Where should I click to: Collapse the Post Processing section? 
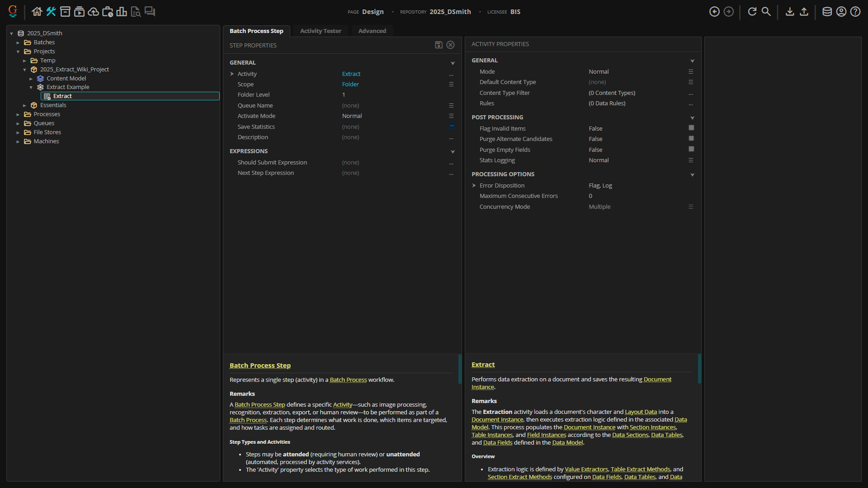pyautogui.click(x=692, y=118)
